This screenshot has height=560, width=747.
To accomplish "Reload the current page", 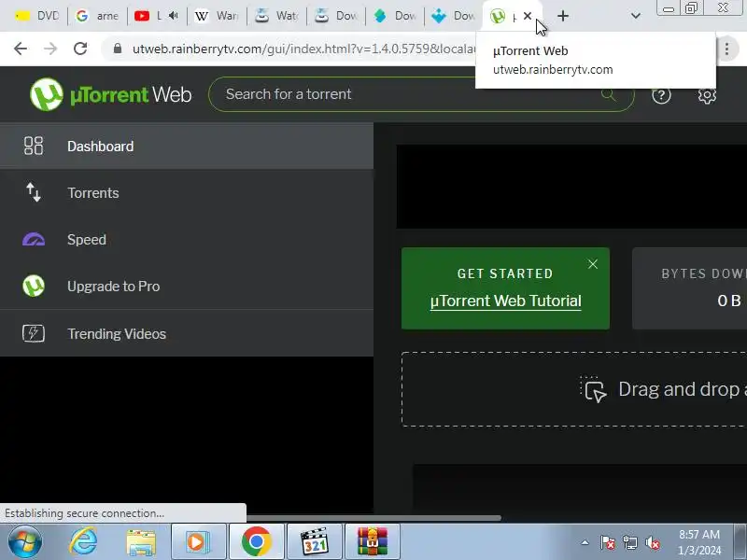I will click(x=80, y=49).
